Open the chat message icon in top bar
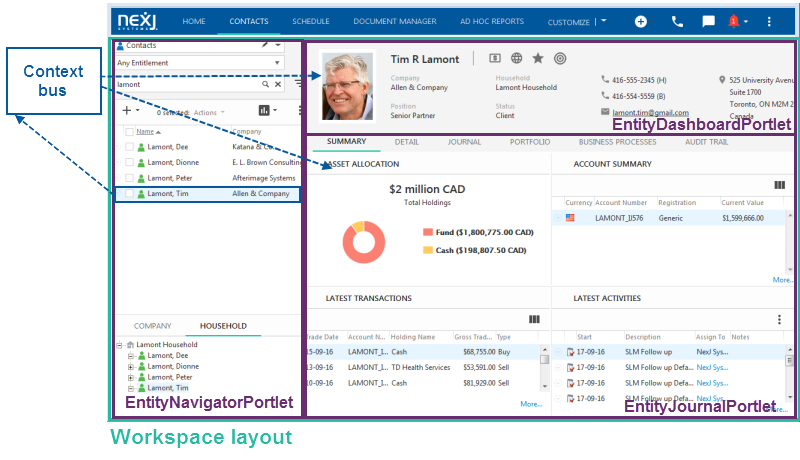 click(708, 21)
